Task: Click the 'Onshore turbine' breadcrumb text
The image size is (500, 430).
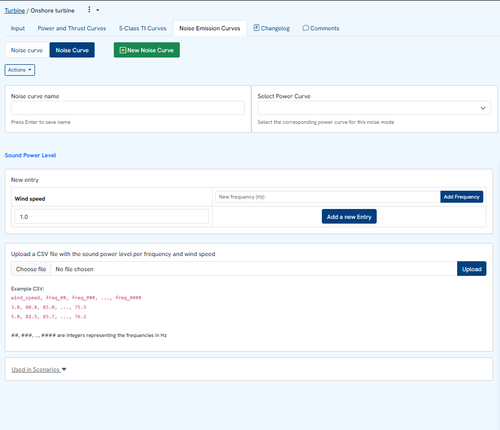Action: point(52,11)
